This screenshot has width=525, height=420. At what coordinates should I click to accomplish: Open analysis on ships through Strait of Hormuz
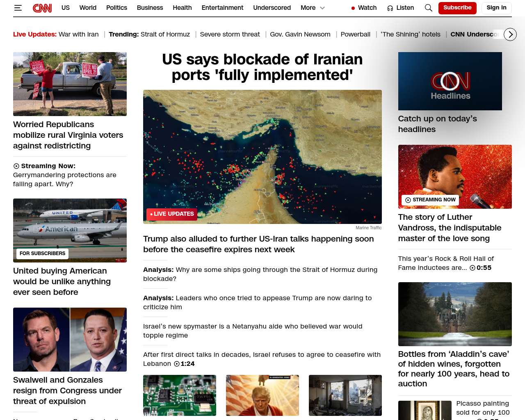click(260, 274)
